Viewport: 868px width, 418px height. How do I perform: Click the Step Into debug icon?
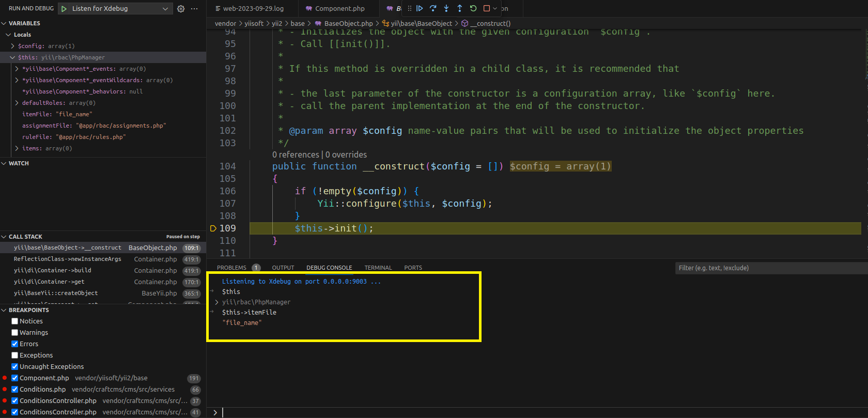click(x=446, y=8)
